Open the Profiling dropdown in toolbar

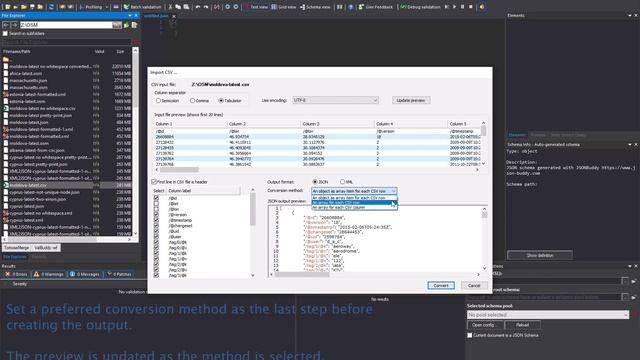coord(94,7)
